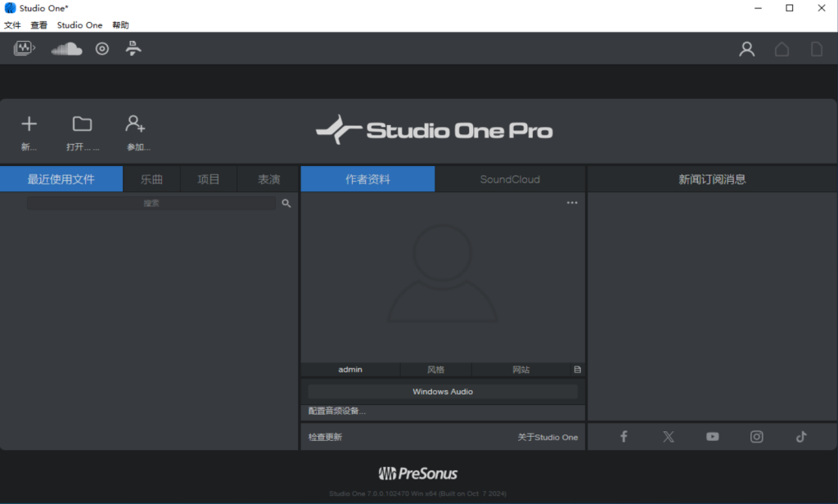Open the 帮助 menu
Image resolution: width=838 pixels, height=504 pixels.
(x=119, y=25)
